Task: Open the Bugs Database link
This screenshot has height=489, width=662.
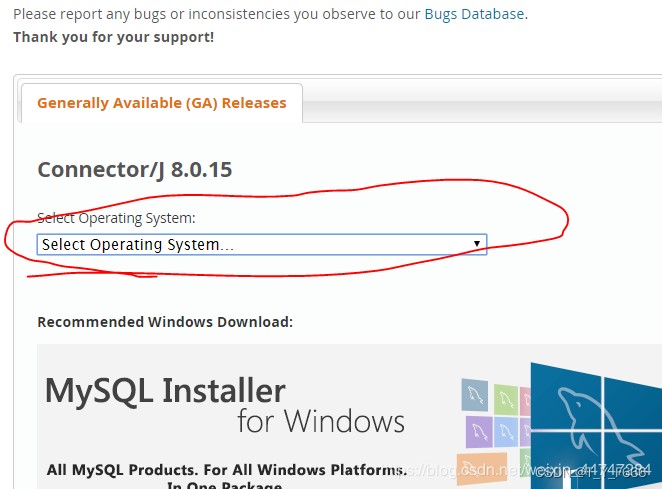Action: click(474, 14)
